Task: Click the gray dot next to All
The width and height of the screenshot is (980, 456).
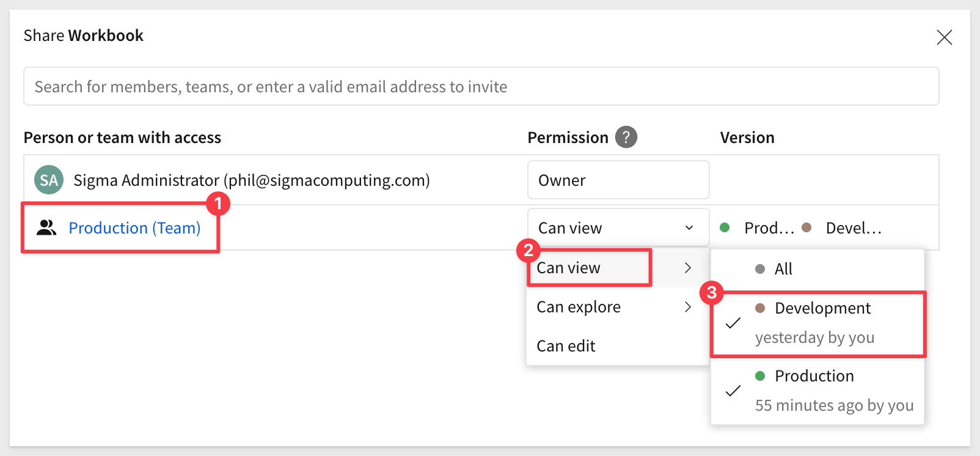Action: tap(760, 269)
